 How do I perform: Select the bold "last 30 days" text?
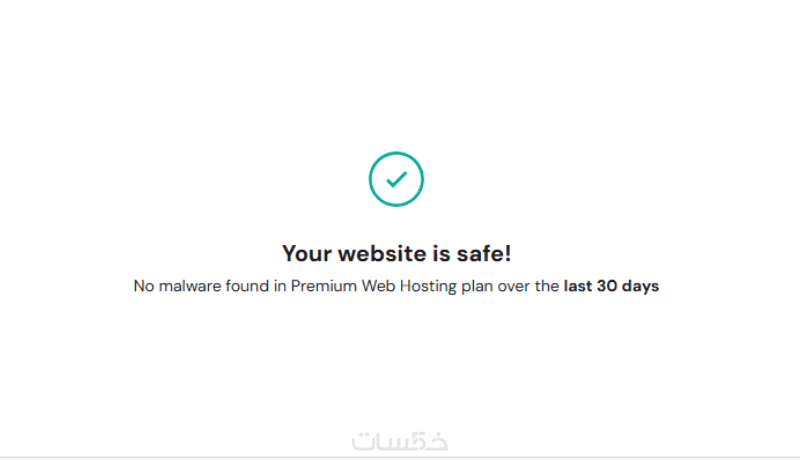click(611, 286)
